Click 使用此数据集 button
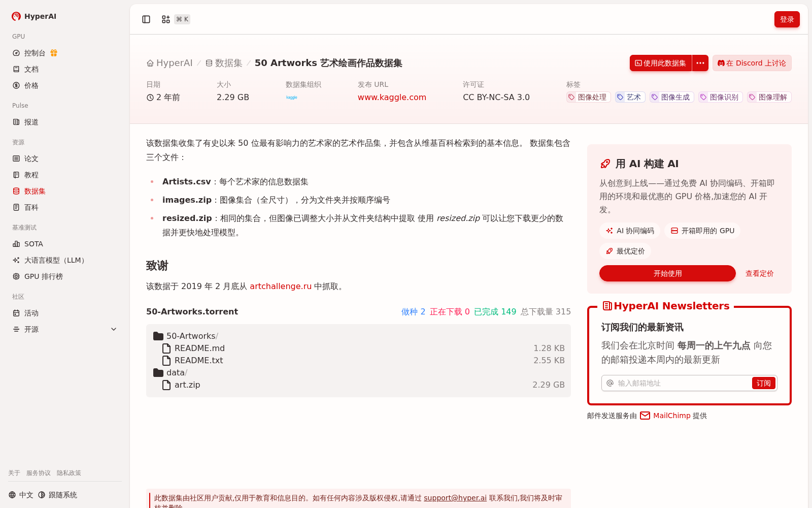812x508 pixels. pyautogui.click(x=661, y=63)
